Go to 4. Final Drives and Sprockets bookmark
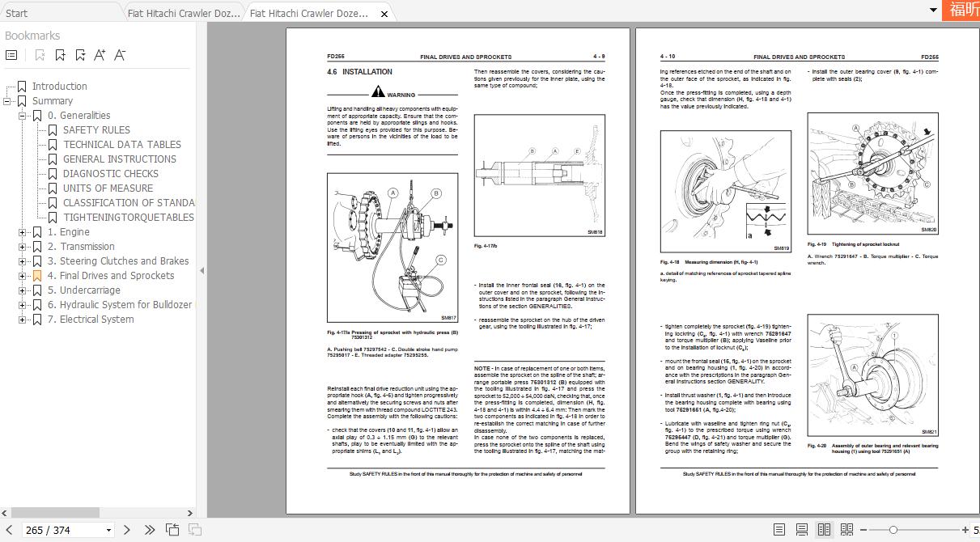 click(x=110, y=276)
